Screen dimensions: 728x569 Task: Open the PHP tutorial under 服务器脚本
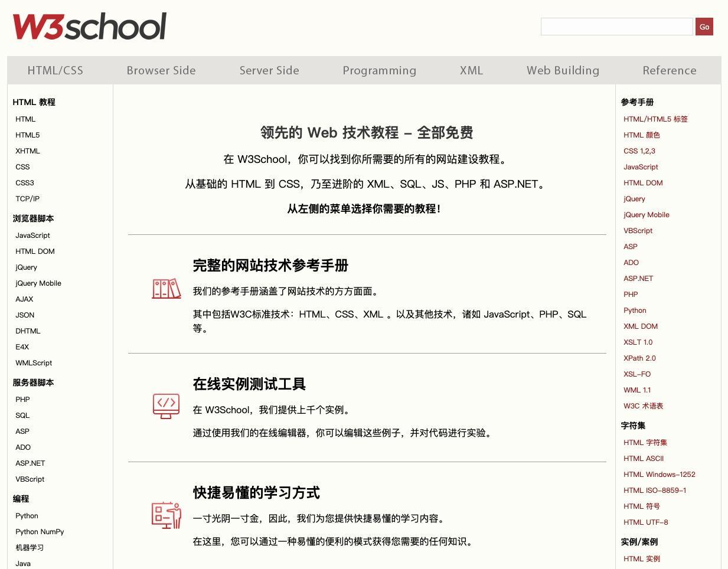tap(22, 399)
